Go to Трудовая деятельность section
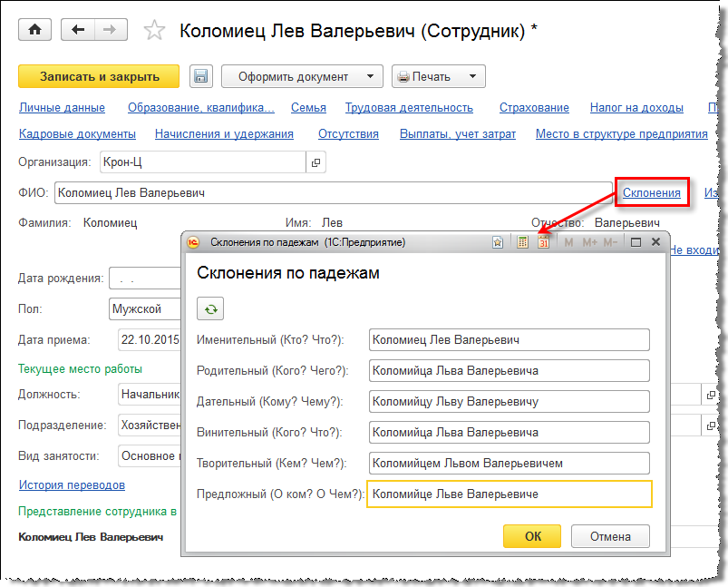728x587 pixels. pyautogui.click(x=409, y=107)
